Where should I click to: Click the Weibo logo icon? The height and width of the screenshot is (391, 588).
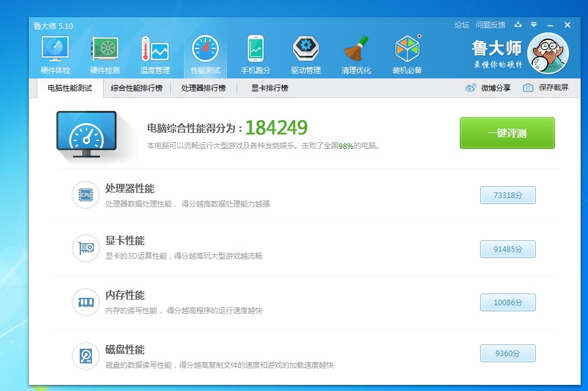471,88
